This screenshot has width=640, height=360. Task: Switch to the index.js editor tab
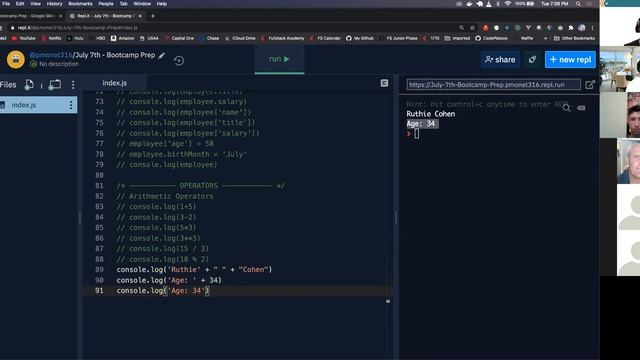click(114, 83)
